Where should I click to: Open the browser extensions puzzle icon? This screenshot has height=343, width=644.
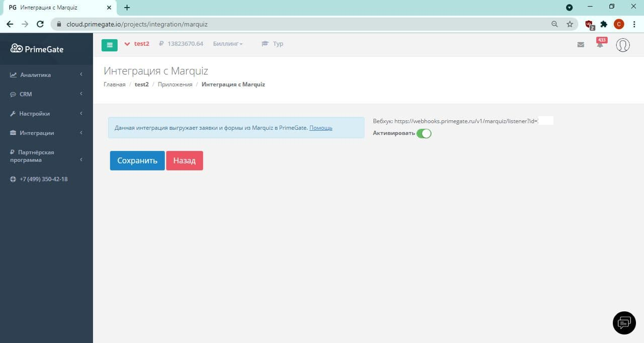coord(604,24)
